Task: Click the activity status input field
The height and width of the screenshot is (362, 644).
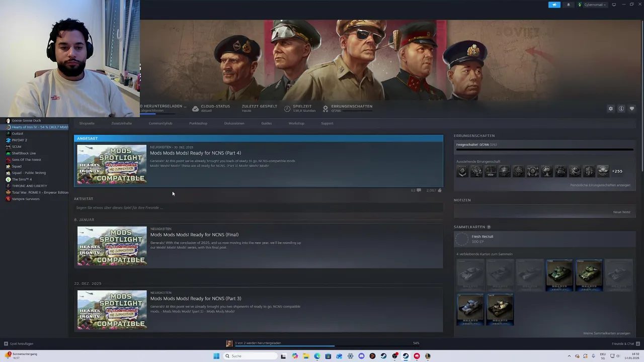Action: 258,208
